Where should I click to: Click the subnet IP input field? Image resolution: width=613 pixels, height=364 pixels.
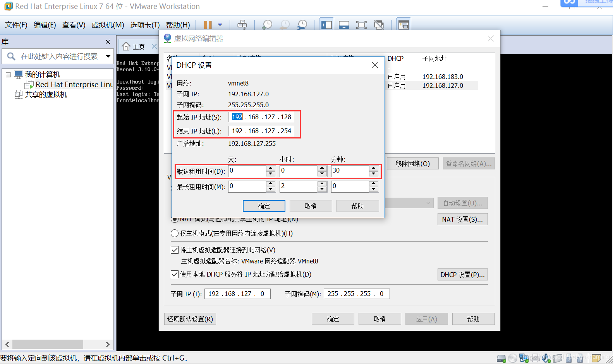tap(237, 294)
